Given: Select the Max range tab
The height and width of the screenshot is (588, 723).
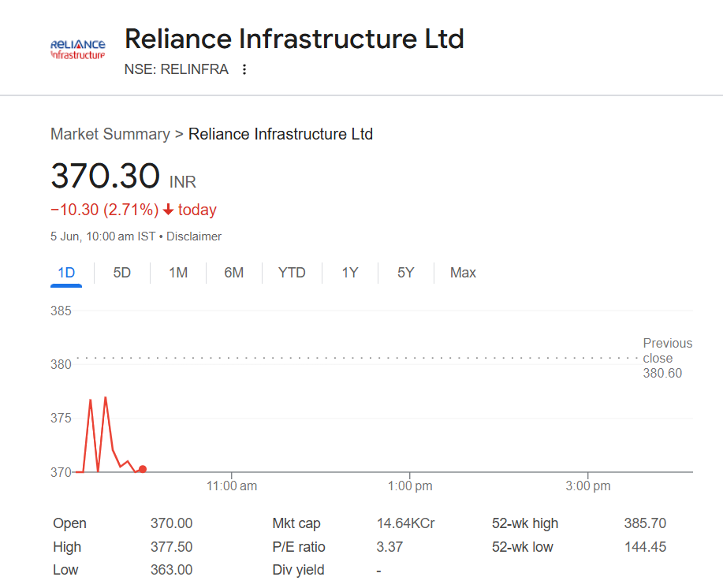Looking at the screenshot, I should point(463,273).
